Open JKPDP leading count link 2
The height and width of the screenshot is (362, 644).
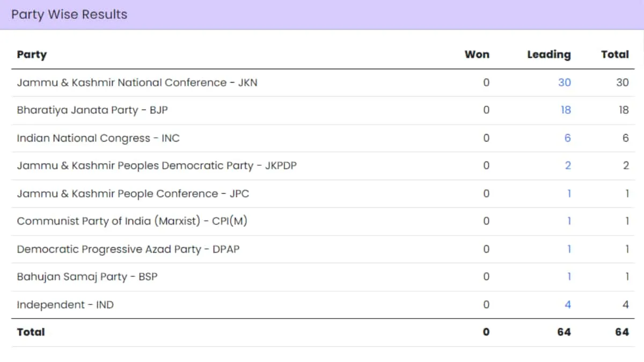point(568,166)
